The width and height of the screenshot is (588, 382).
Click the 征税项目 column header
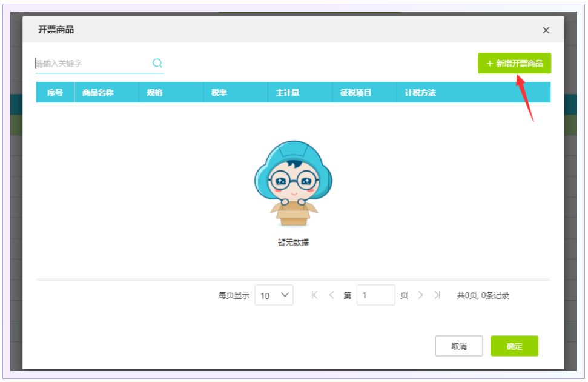click(356, 93)
